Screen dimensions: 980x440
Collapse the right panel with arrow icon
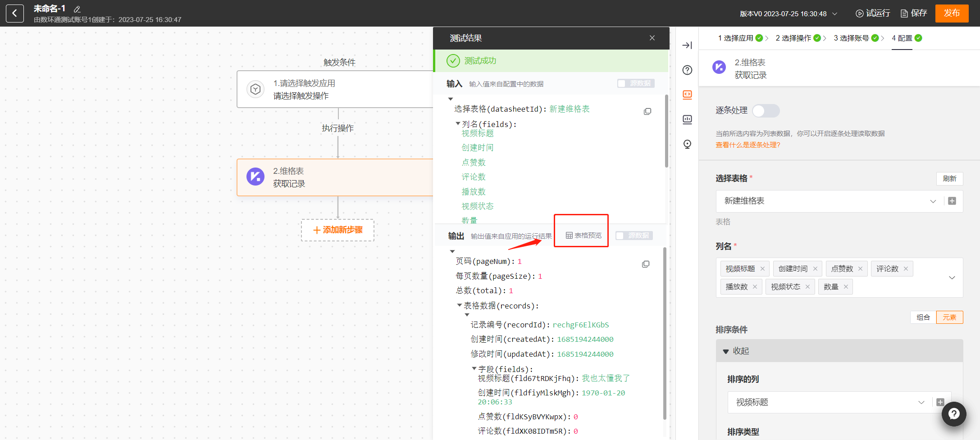[x=687, y=45]
